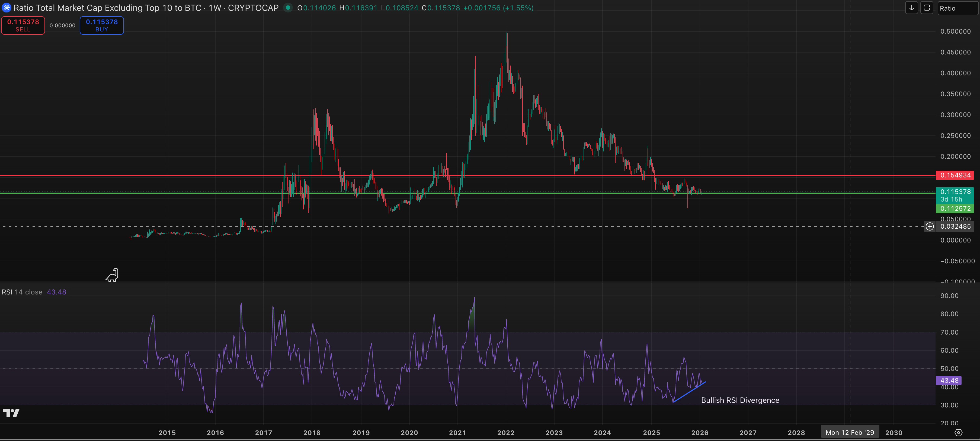Click the green market status dot
The height and width of the screenshot is (441, 980).
click(x=288, y=8)
